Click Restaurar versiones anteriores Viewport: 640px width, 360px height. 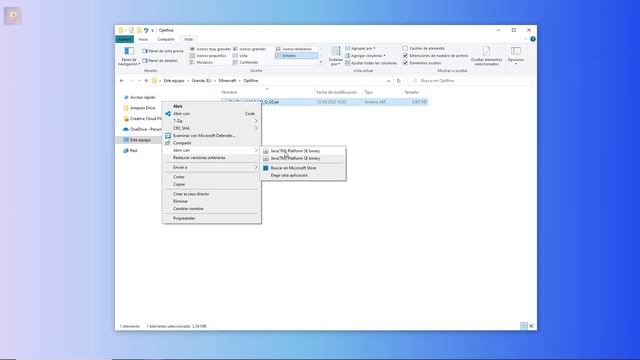[x=211, y=158]
